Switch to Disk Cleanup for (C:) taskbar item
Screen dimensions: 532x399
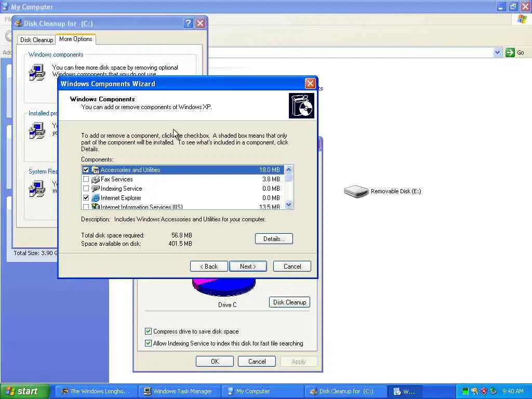point(345,391)
